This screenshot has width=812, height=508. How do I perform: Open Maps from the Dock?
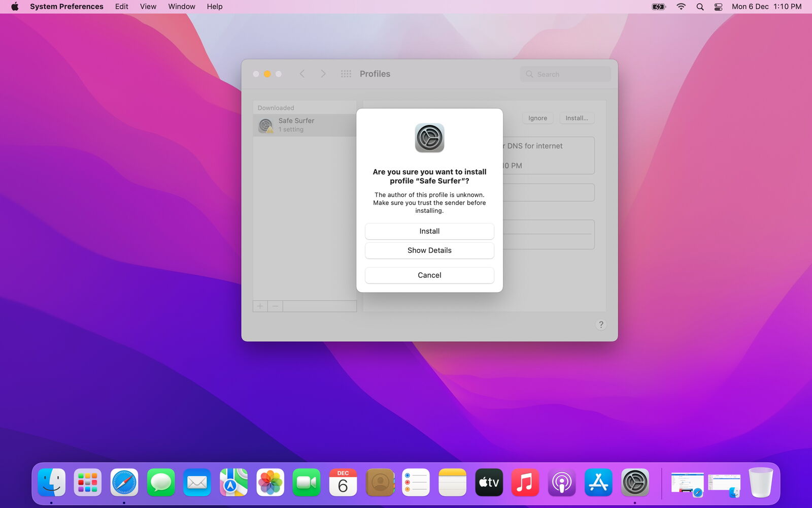click(234, 483)
